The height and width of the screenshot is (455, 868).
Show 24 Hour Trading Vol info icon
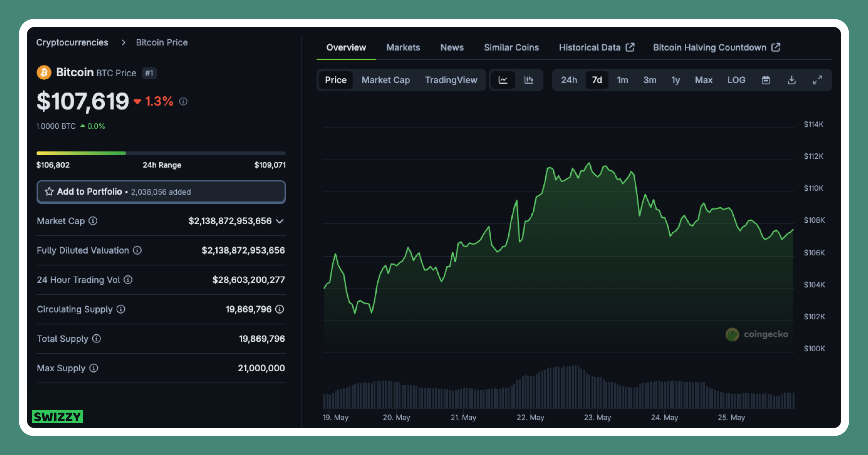coord(128,280)
